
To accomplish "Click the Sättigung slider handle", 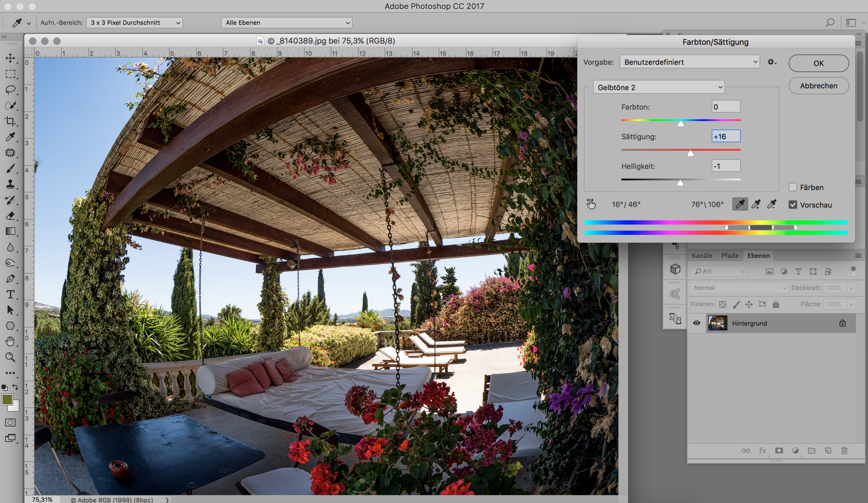I will 690,153.
